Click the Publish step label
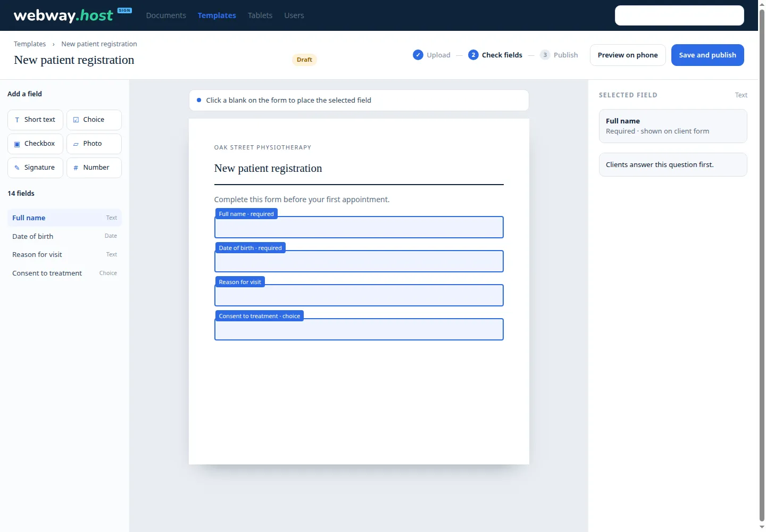 tap(565, 55)
